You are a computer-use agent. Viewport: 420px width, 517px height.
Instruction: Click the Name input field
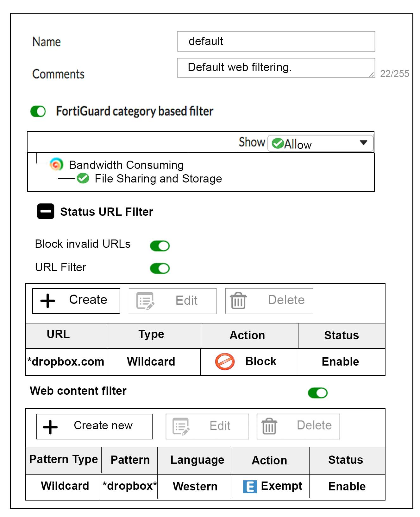click(x=276, y=41)
